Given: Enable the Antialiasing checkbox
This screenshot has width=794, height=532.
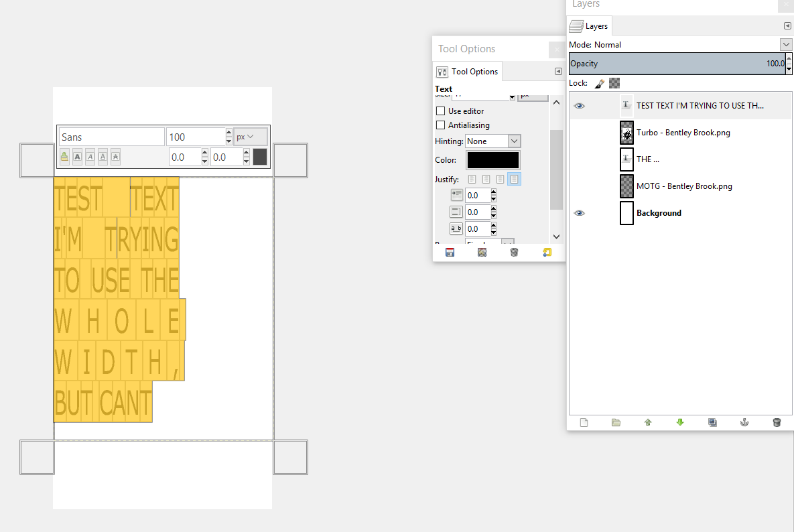Looking at the screenshot, I should pyautogui.click(x=440, y=125).
